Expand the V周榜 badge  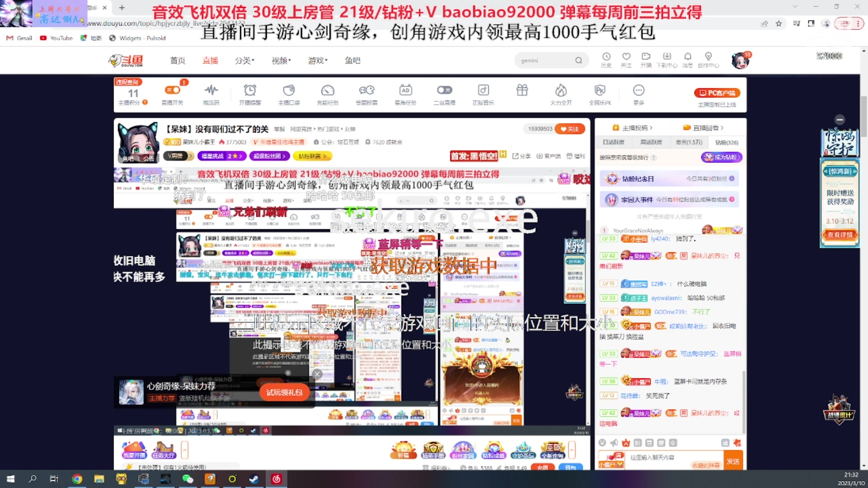pos(179,156)
